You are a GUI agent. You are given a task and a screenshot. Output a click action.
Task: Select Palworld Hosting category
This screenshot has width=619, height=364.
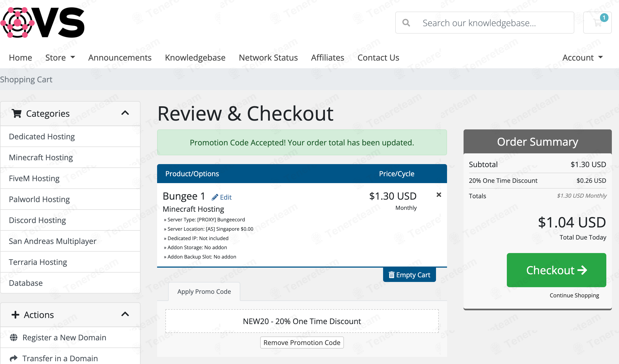click(70, 199)
